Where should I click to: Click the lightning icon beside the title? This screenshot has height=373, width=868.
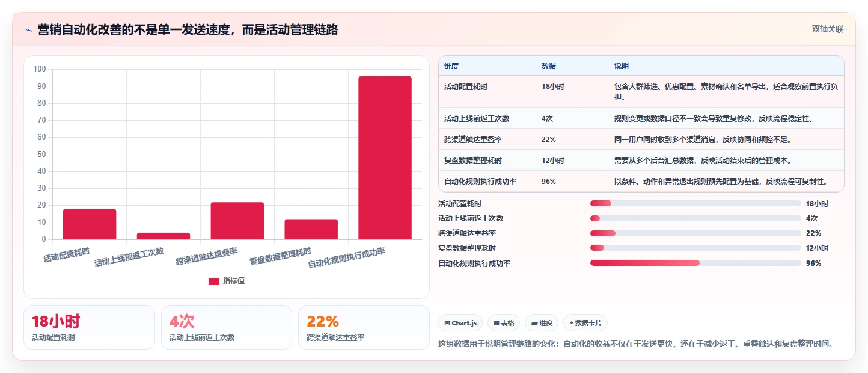click(28, 30)
